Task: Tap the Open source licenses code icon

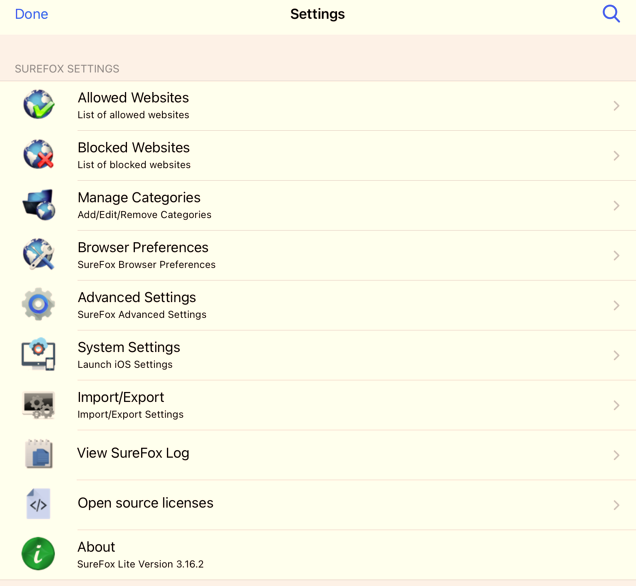Action: [38, 505]
